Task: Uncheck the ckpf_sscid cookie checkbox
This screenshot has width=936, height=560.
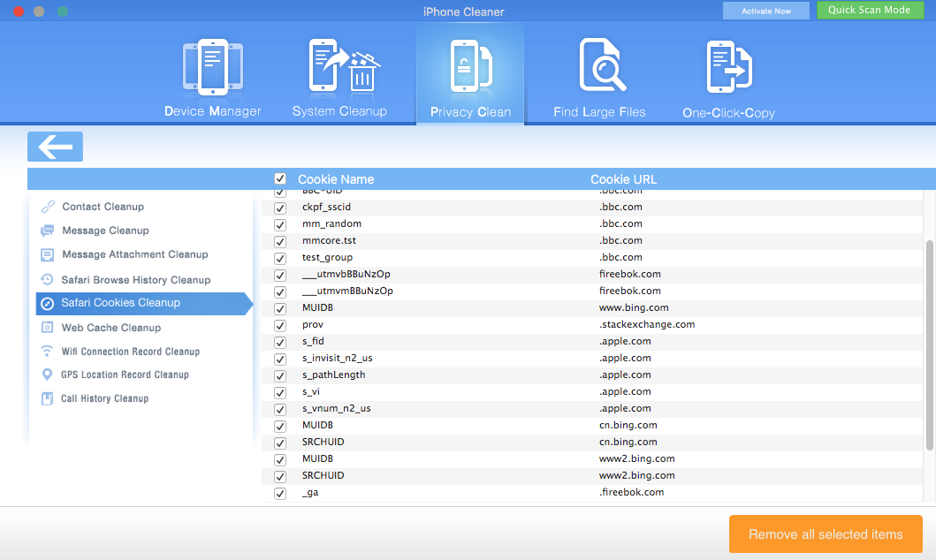Action: pos(280,208)
